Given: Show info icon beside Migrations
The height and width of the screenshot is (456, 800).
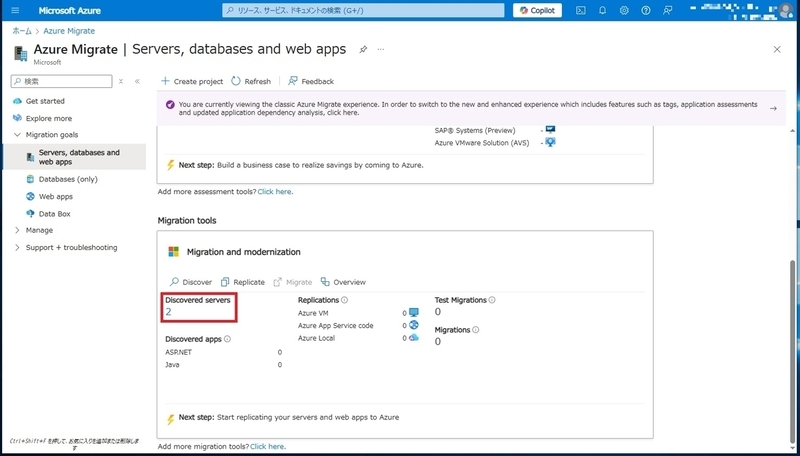Looking at the screenshot, I should [476, 330].
